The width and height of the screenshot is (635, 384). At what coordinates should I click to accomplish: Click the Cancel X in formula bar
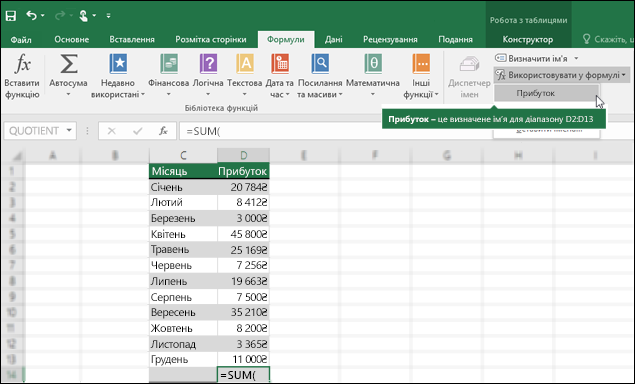coord(111,131)
